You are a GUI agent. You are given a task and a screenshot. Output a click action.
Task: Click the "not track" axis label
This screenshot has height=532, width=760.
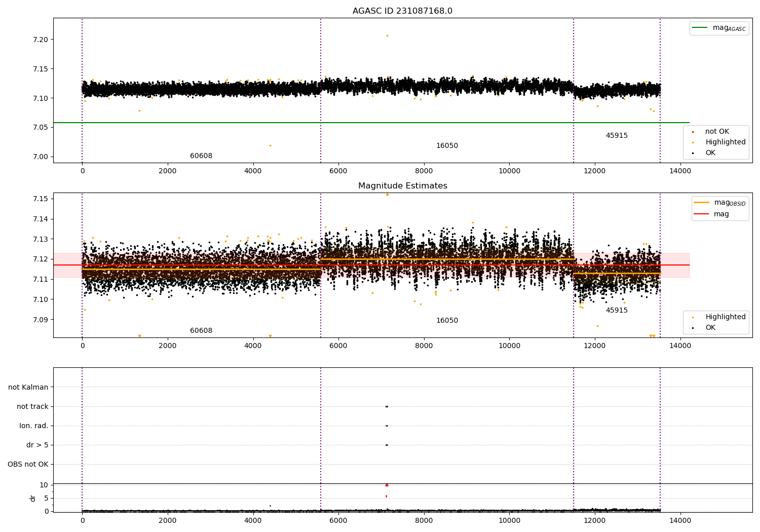pos(32,407)
